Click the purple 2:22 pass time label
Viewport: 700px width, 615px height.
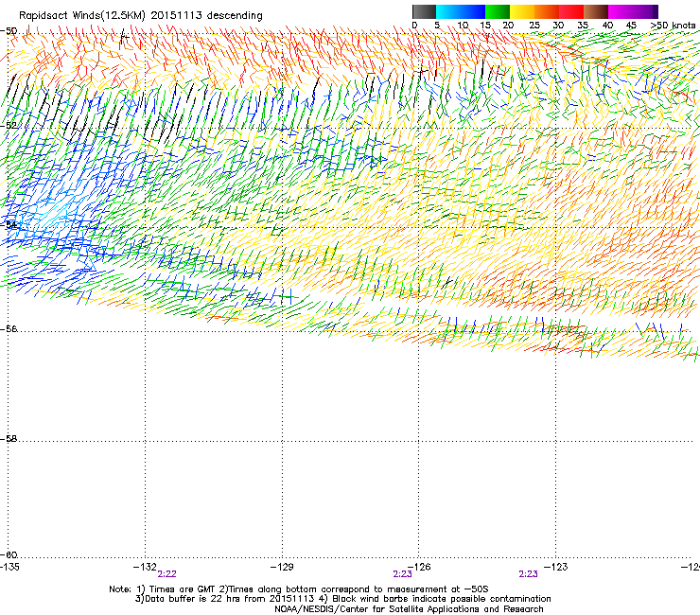click(167, 574)
